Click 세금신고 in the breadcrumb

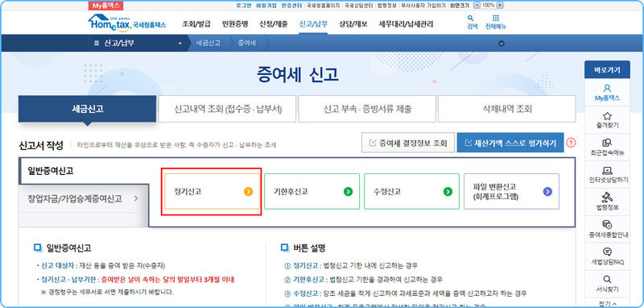click(208, 44)
